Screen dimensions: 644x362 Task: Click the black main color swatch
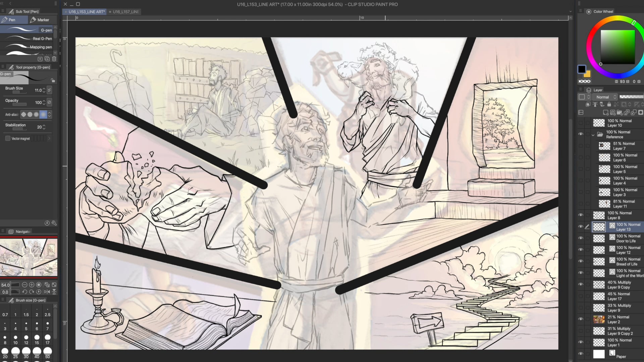pos(582,69)
